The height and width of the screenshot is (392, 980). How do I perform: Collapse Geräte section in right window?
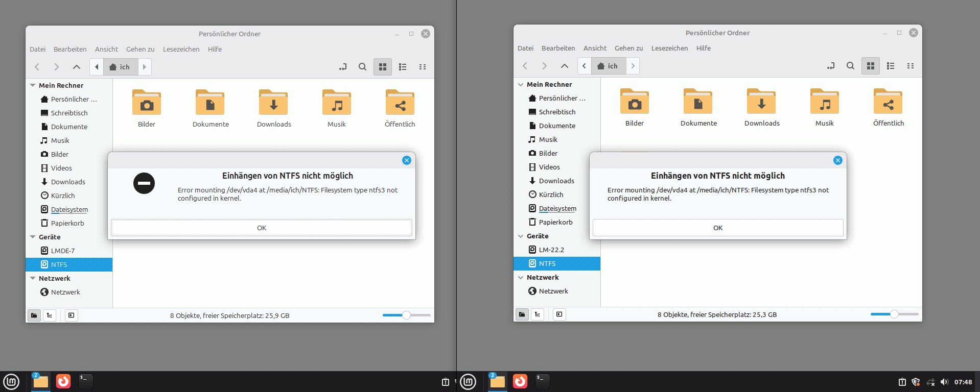click(x=521, y=236)
